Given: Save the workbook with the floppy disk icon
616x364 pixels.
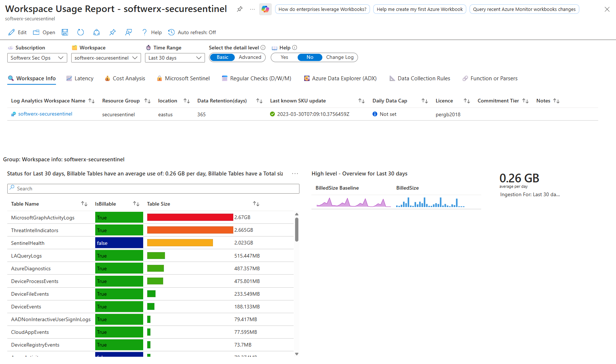Looking at the screenshot, I should [65, 32].
